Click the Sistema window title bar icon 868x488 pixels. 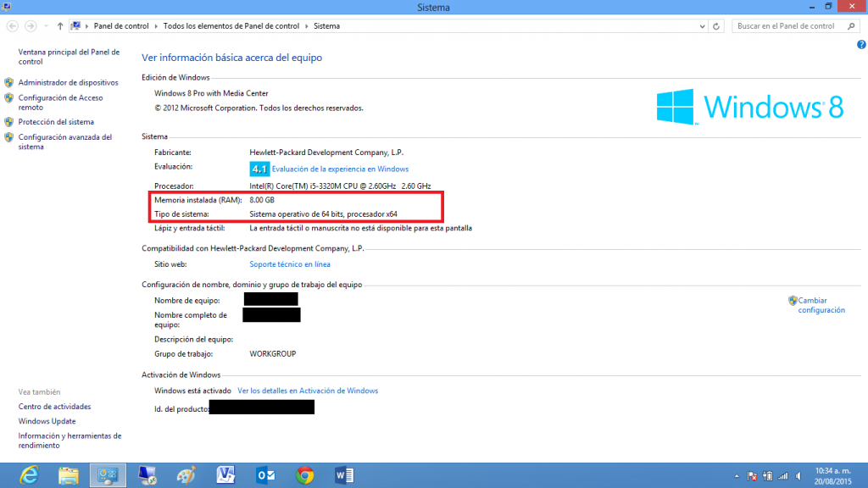coord(6,7)
